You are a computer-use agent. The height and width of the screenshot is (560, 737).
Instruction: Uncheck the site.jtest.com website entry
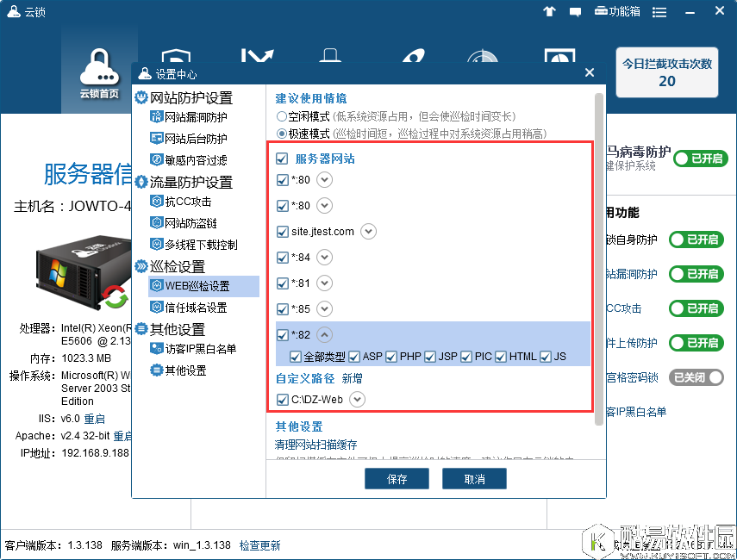click(283, 231)
